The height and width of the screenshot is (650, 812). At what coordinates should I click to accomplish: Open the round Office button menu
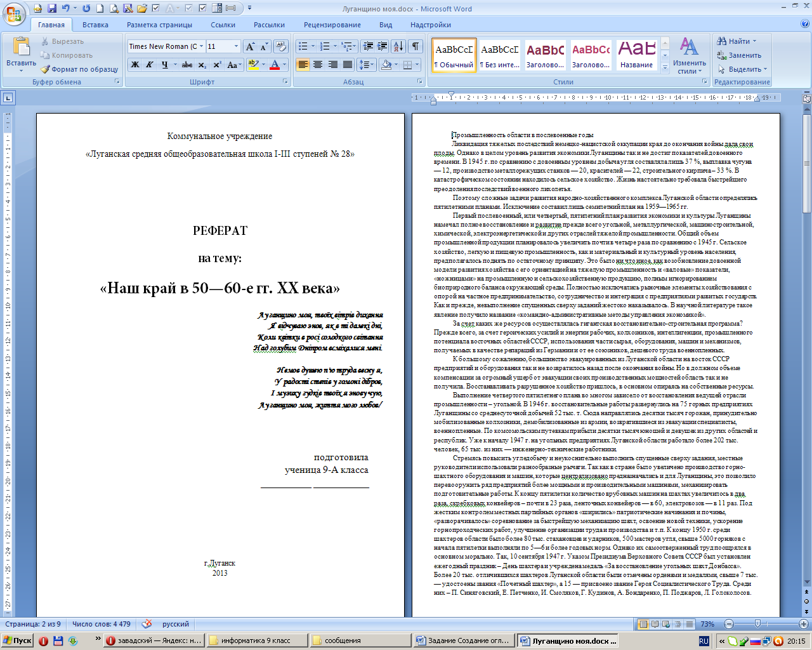[15, 14]
